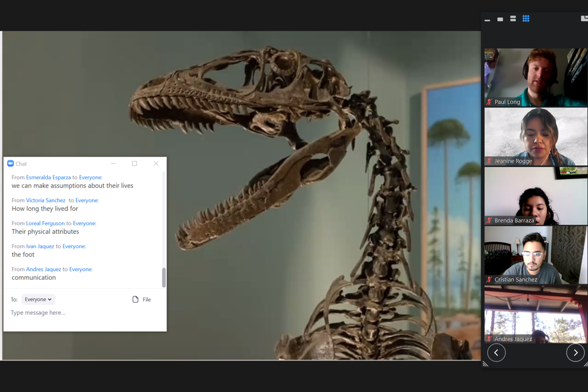Click the 'Chat' window title text
Screen dimensions: 588x392
[x=21, y=164]
